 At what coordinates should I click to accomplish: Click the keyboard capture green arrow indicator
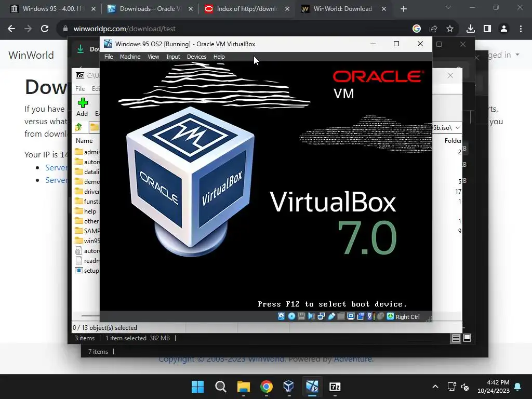(x=390, y=316)
